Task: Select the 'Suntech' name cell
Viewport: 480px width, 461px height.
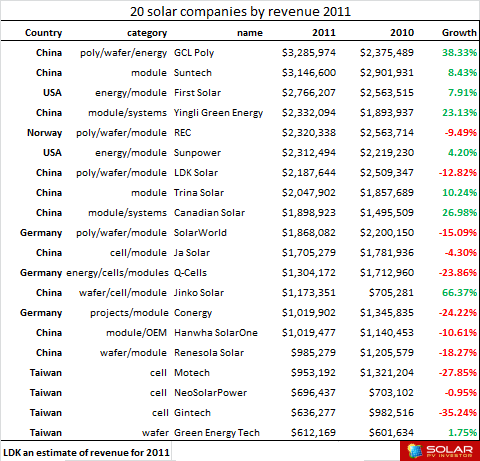Action: tap(193, 73)
